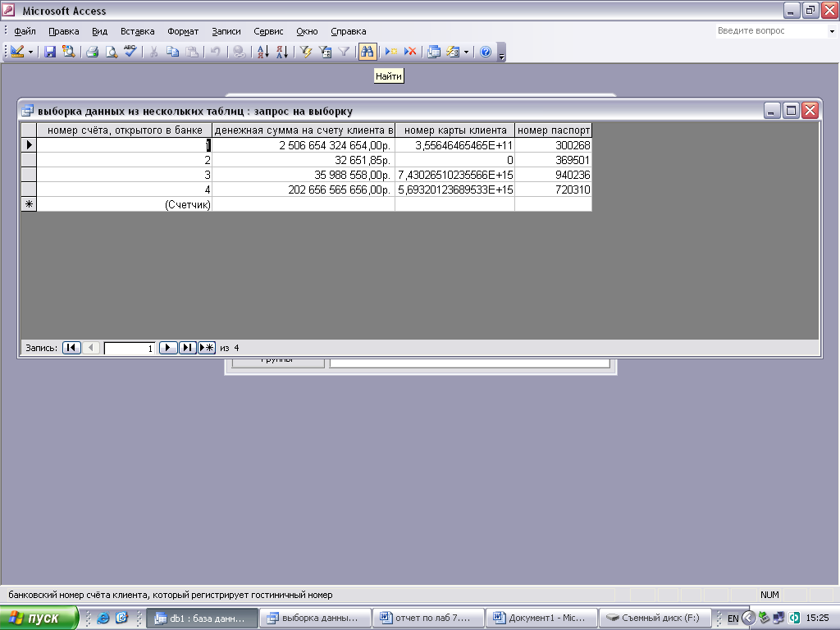The width and height of the screenshot is (840, 630).
Task: Toggle the Apply Filter funnel icon
Action: 344,52
